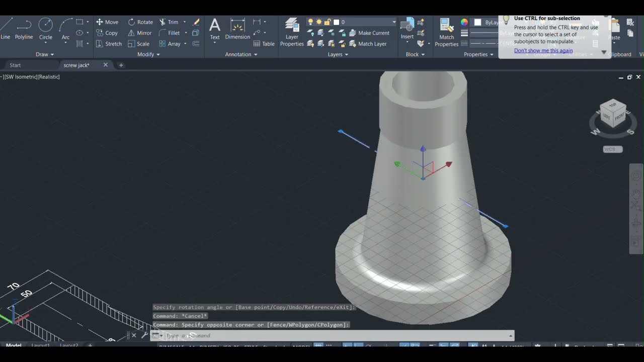Click the Make Current layer button
644x362 pixels.
(x=369, y=33)
